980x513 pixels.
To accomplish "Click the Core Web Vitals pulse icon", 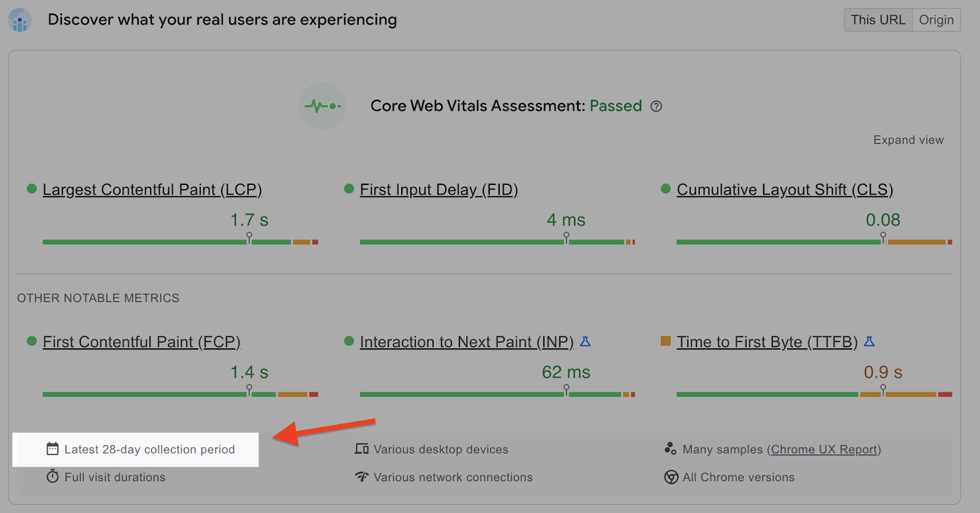I will tap(323, 106).
